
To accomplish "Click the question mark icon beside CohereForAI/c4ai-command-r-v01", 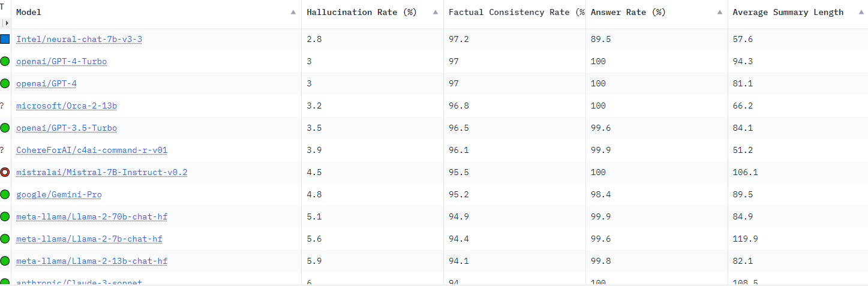I will click(2, 150).
